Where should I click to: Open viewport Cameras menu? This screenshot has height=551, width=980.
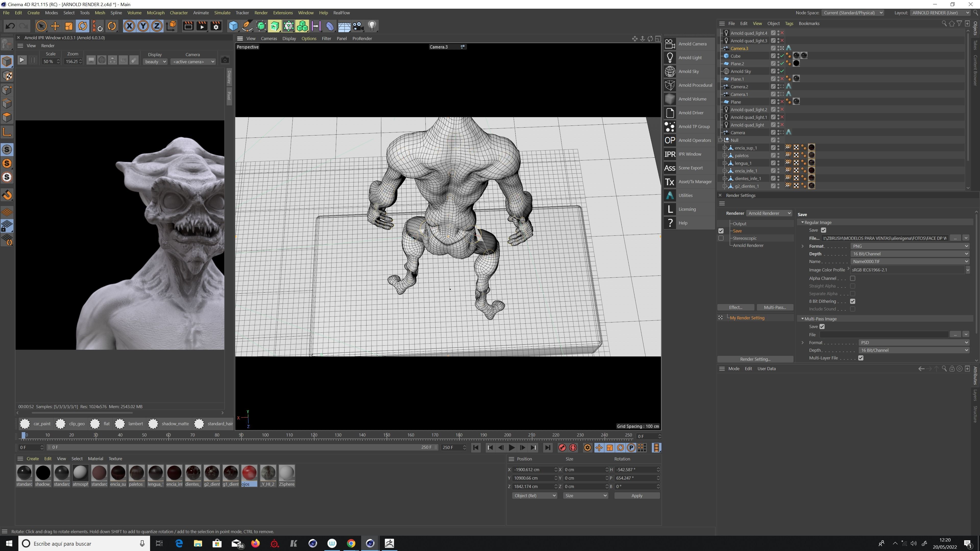pos(268,39)
